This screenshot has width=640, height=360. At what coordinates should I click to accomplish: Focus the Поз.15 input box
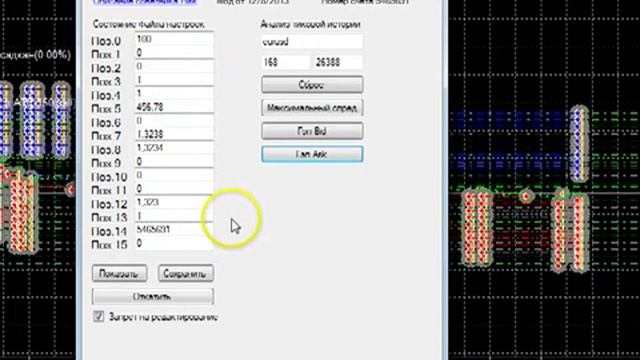(x=174, y=243)
